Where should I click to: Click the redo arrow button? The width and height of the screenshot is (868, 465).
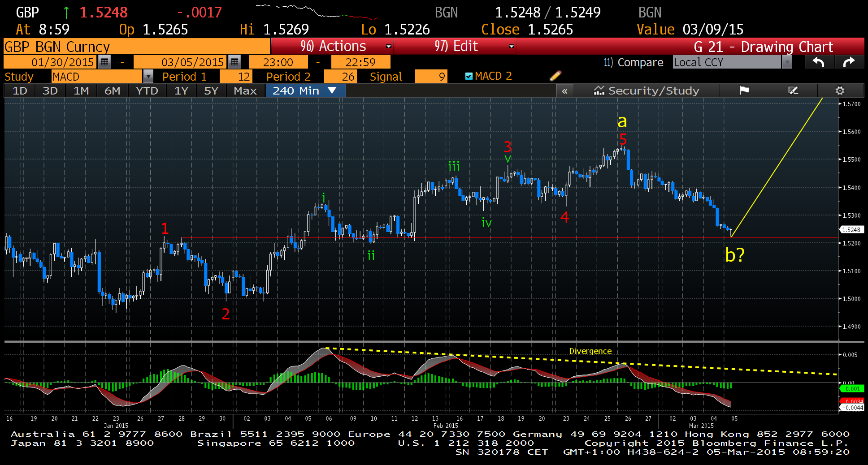pyautogui.click(x=849, y=62)
